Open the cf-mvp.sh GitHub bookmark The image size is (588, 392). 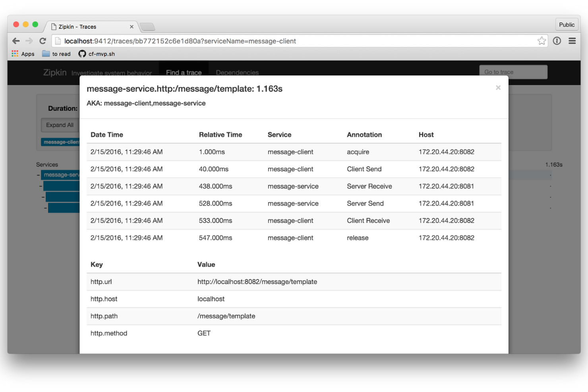click(x=97, y=54)
